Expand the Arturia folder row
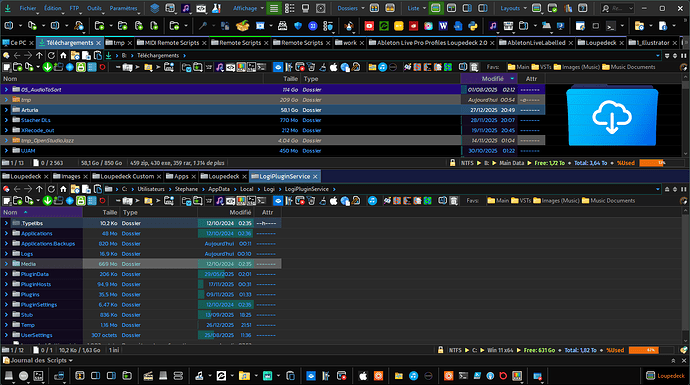The height and width of the screenshot is (385, 690). click(6, 110)
